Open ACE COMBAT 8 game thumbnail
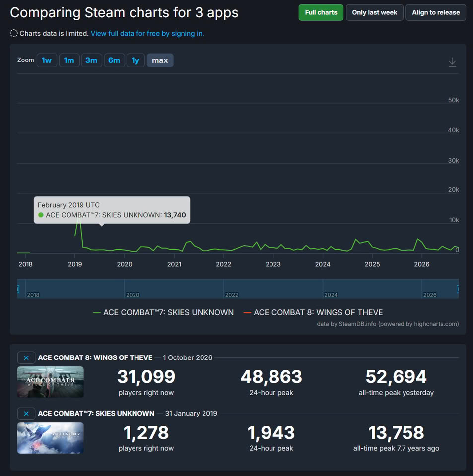Image resolution: width=473 pixels, height=476 pixels. coord(51,382)
